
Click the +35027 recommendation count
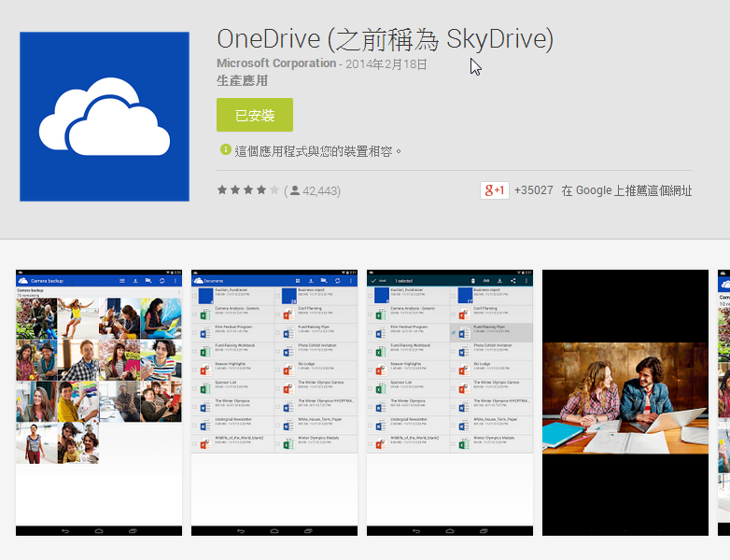[534, 190]
